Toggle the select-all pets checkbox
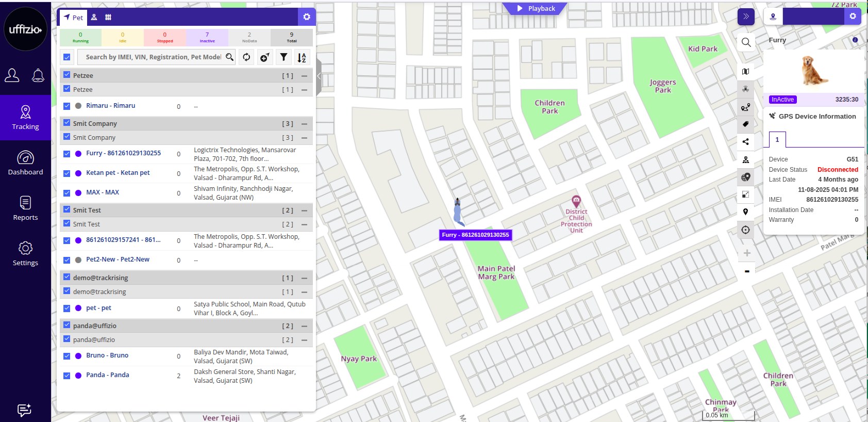 67,57
